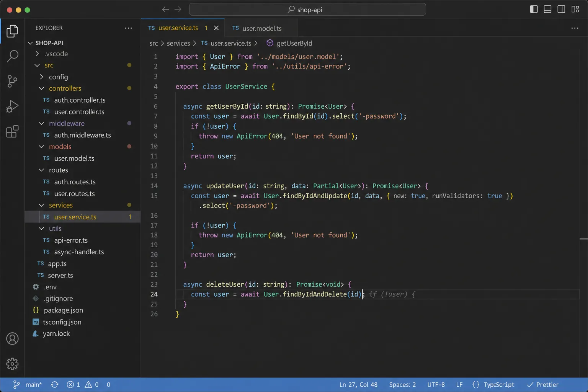This screenshot has width=588, height=392.
Task: Collapse the SHOP-API root folder
Action: coord(82,43)
